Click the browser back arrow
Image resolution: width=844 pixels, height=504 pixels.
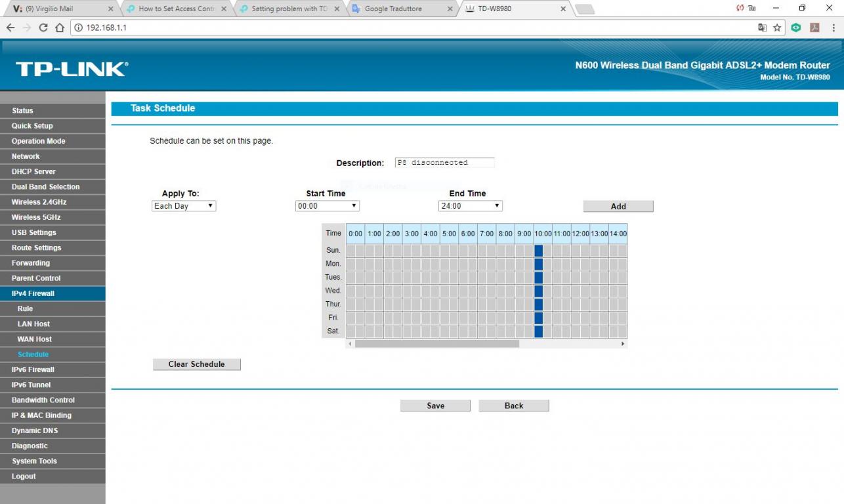[10, 28]
